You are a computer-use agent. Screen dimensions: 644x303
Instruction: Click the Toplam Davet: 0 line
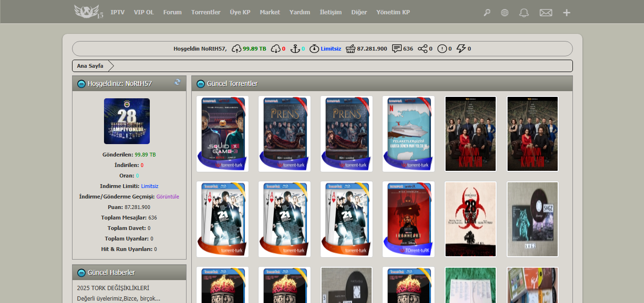[129, 228]
